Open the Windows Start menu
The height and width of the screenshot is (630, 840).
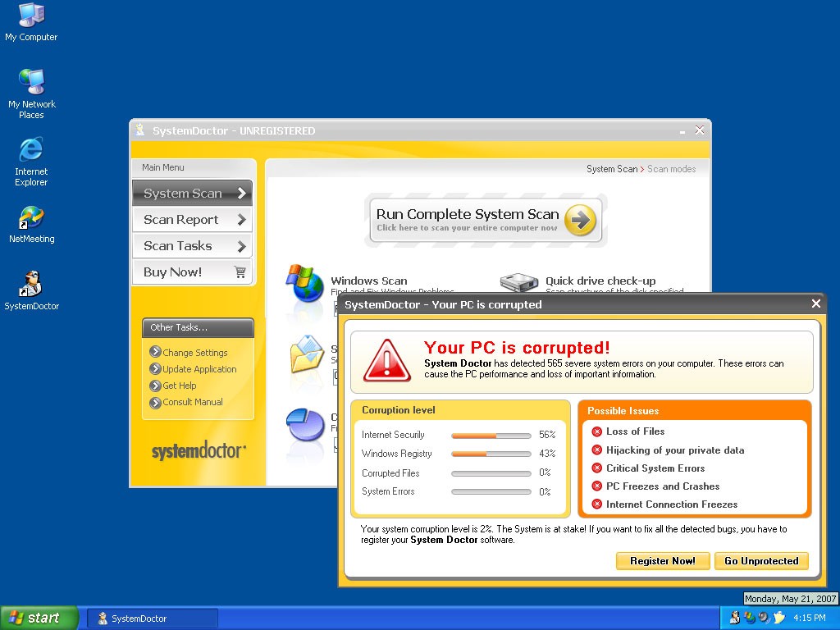pyautogui.click(x=39, y=618)
